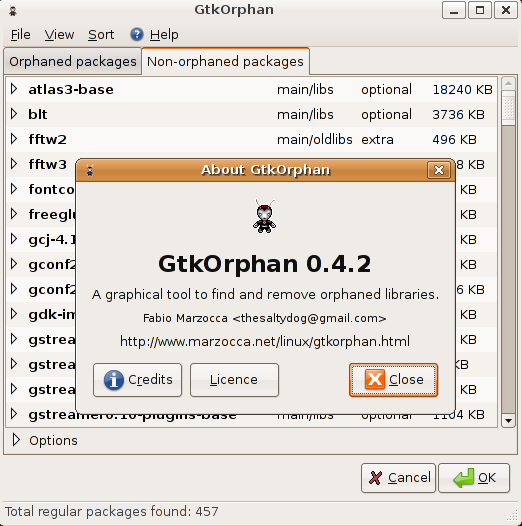Open the File menu
This screenshot has height=526, width=522.
coord(20,35)
